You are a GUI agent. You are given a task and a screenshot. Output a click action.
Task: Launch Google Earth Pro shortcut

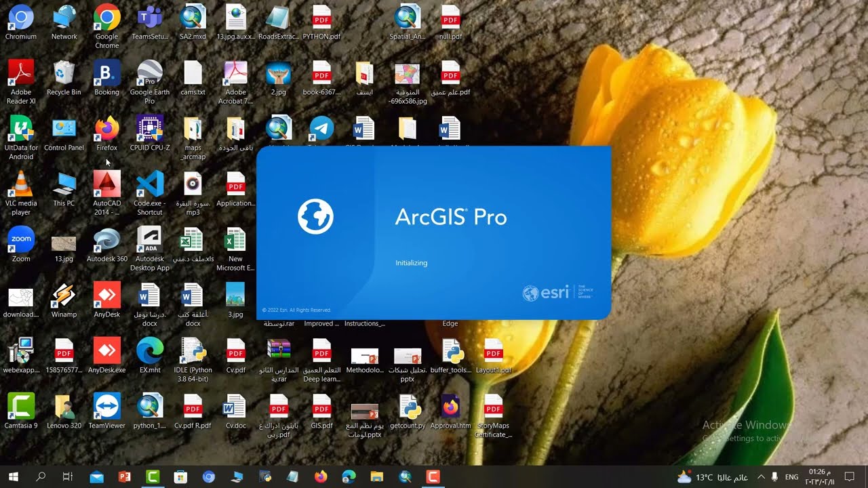point(150,83)
